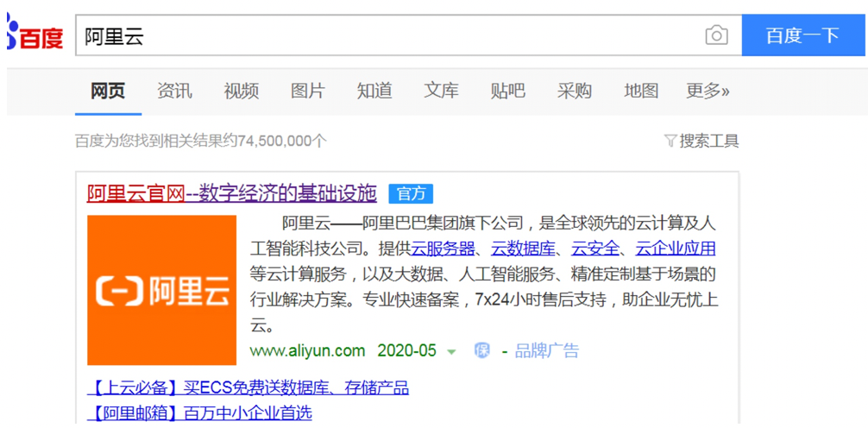Expand the 更多» menu
868x428 pixels.
click(708, 91)
